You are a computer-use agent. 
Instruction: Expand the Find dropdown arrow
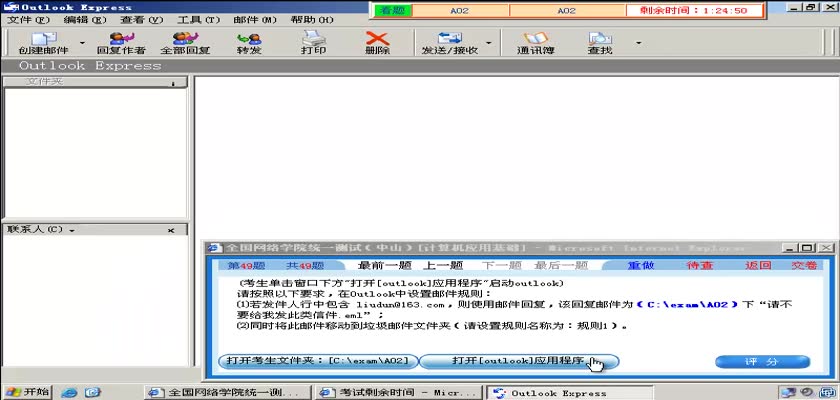tap(638, 43)
